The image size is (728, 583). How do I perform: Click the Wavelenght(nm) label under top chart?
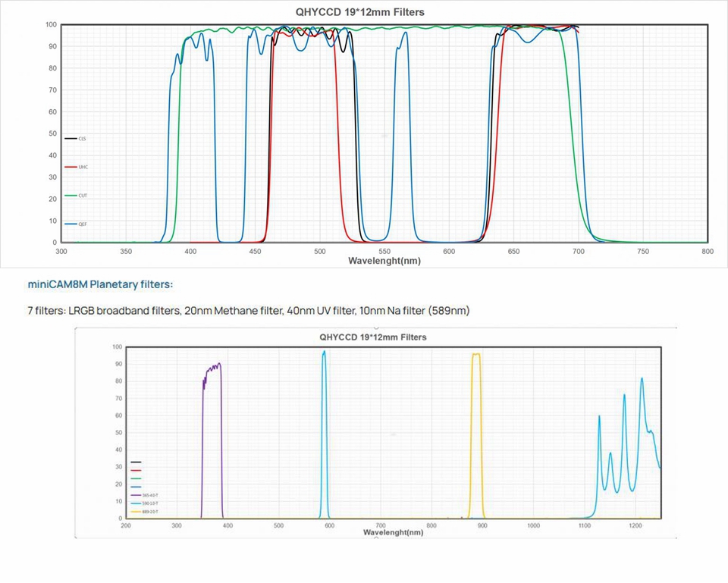coord(384,260)
